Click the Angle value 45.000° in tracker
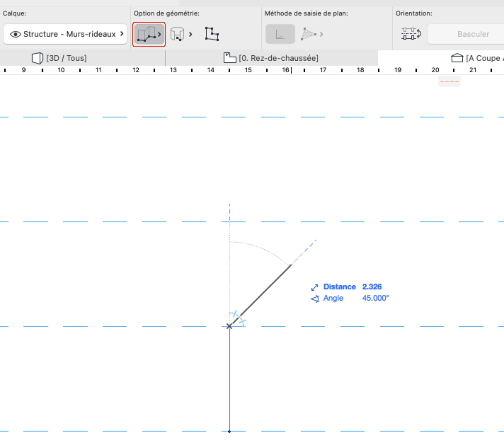Screen dimensions: 504x445 click(375, 298)
